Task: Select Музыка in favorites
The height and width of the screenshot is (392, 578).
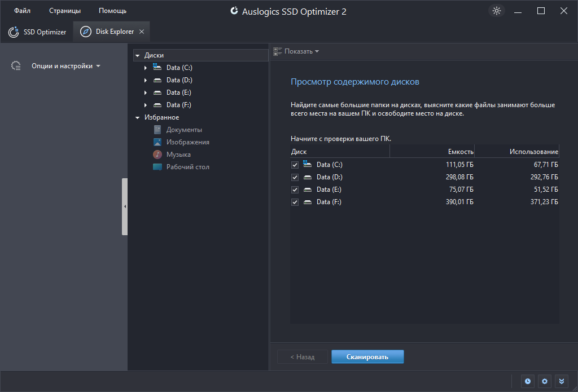Action: pyautogui.click(x=178, y=155)
